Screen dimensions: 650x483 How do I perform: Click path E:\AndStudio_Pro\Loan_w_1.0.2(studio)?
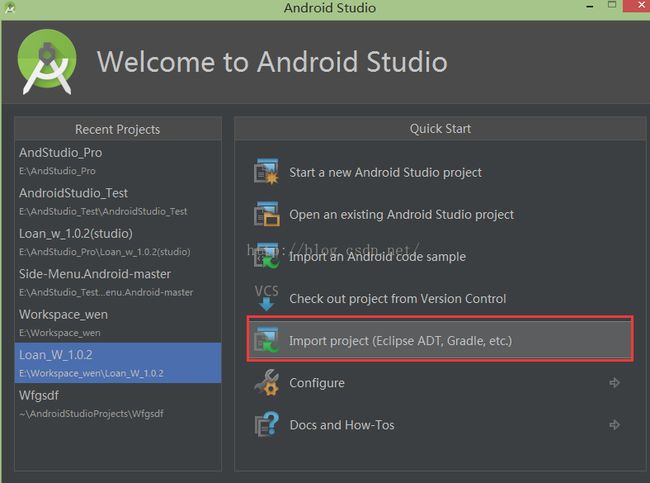105,252
